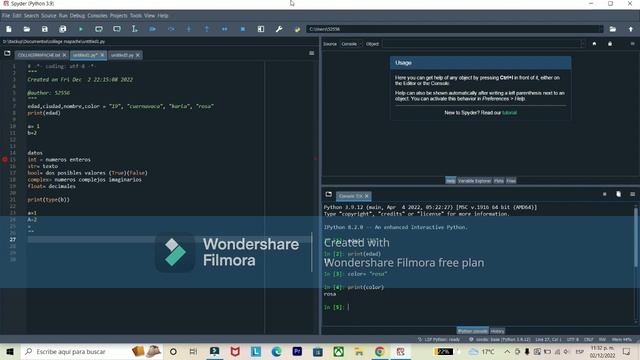Remove all variables icon in console
The height and width of the screenshot is (360, 640).
618,194
